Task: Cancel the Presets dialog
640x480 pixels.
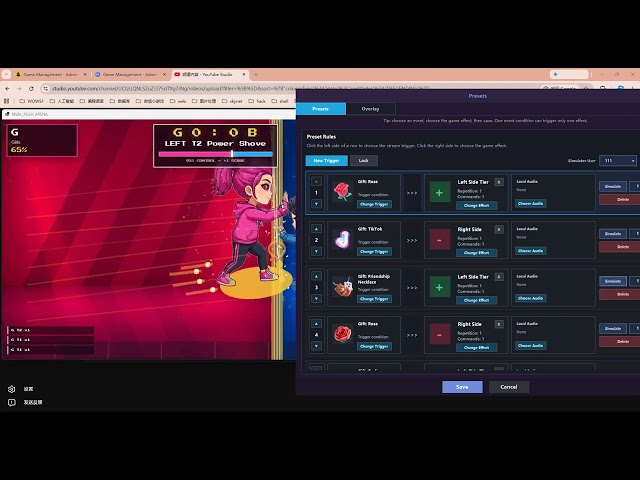Action: click(509, 387)
